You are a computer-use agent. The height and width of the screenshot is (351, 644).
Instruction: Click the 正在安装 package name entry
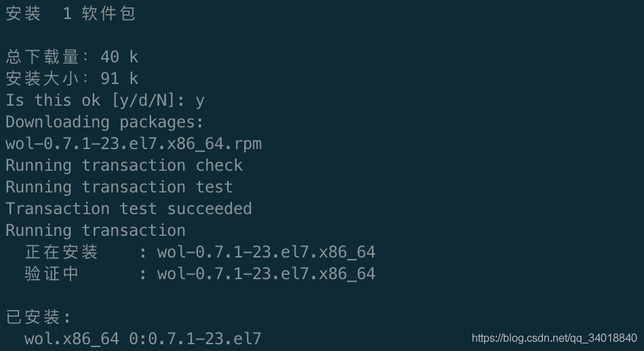point(266,252)
